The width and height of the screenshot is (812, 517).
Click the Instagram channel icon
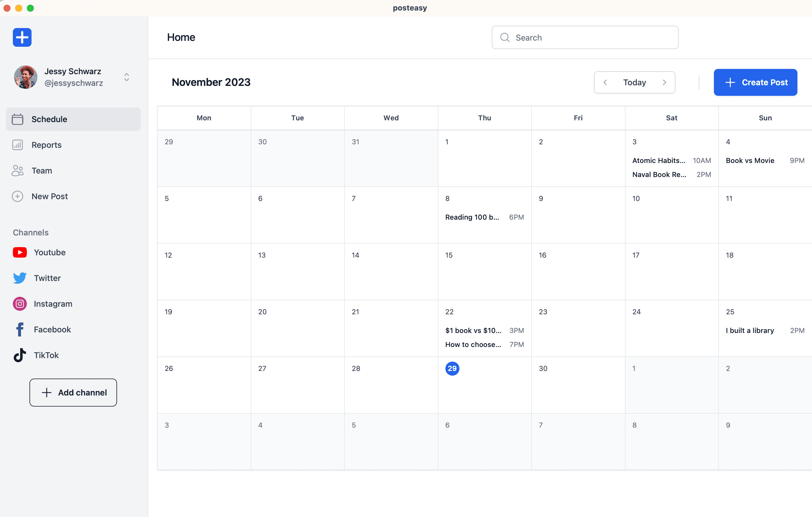click(20, 304)
